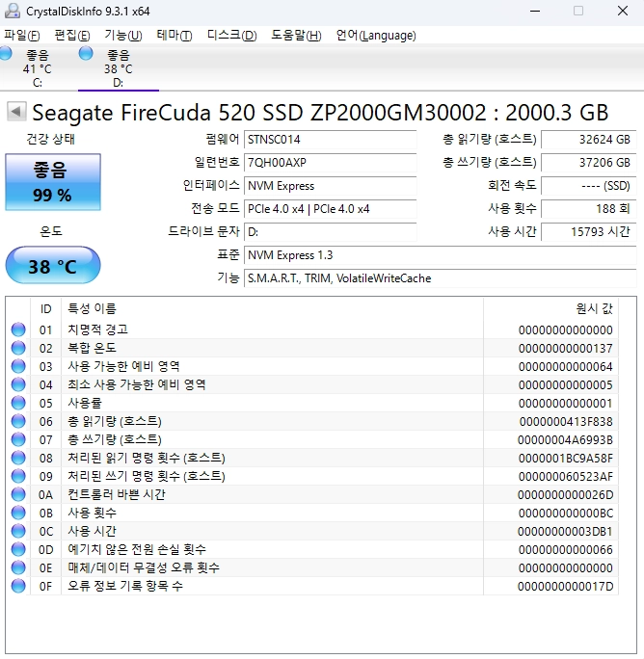
Task: Click the 회전 속도 value ---- (SSD)
Action: pos(589,186)
